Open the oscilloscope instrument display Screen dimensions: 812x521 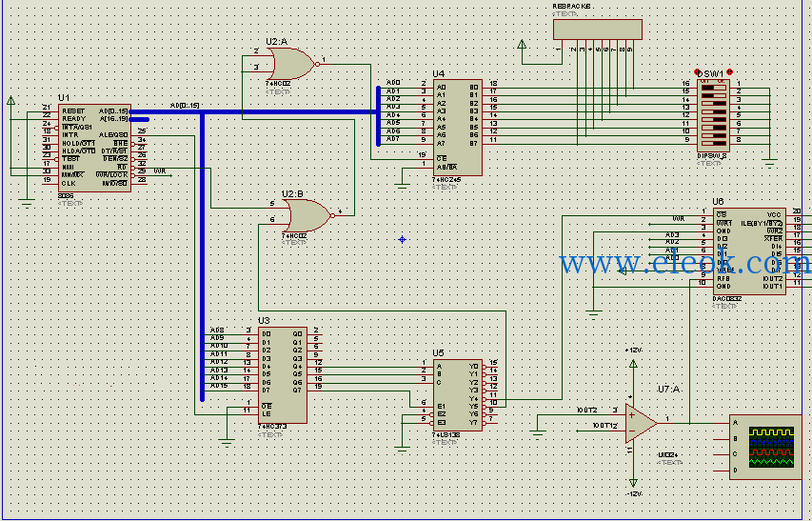coord(771,447)
